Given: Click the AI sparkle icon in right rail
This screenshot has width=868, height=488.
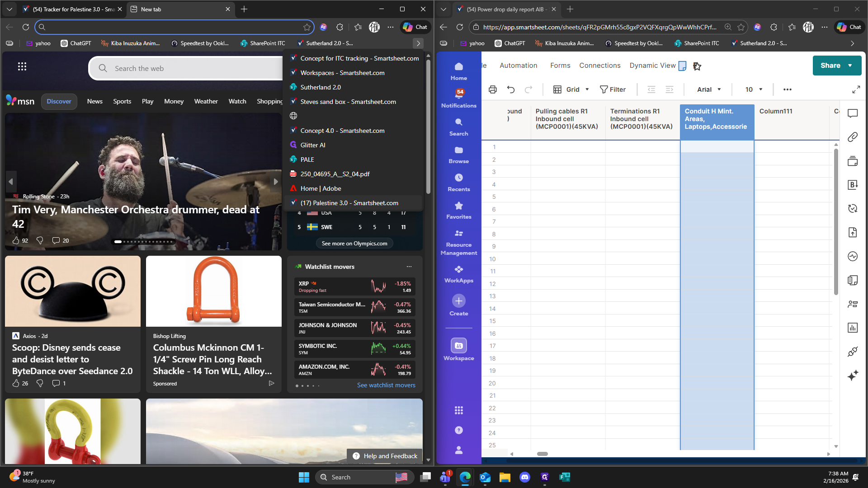Looking at the screenshot, I should coord(853,375).
